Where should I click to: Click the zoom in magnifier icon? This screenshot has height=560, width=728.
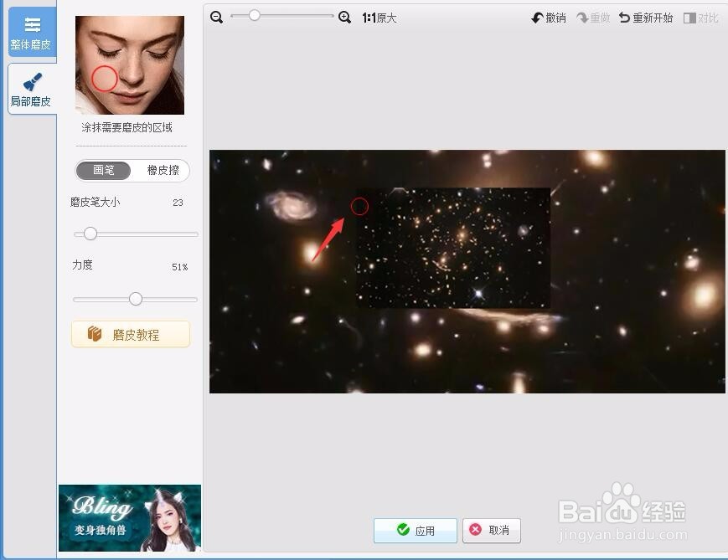point(344,18)
